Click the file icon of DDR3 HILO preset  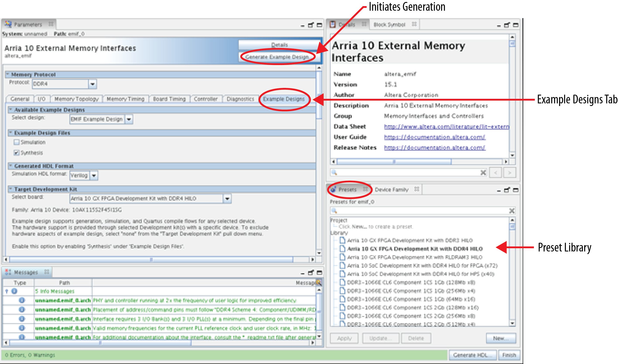(x=342, y=240)
